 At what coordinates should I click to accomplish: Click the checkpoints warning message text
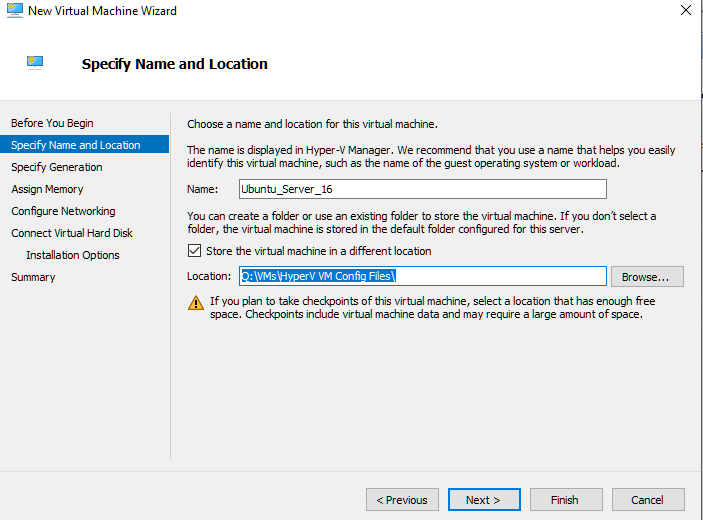pos(433,307)
